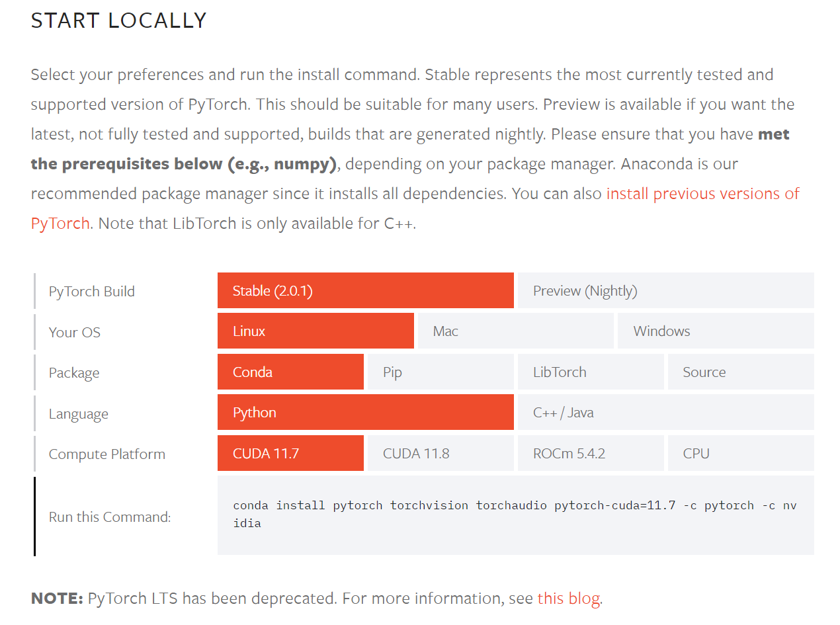
Task: Select the Pip package option
Action: click(441, 372)
